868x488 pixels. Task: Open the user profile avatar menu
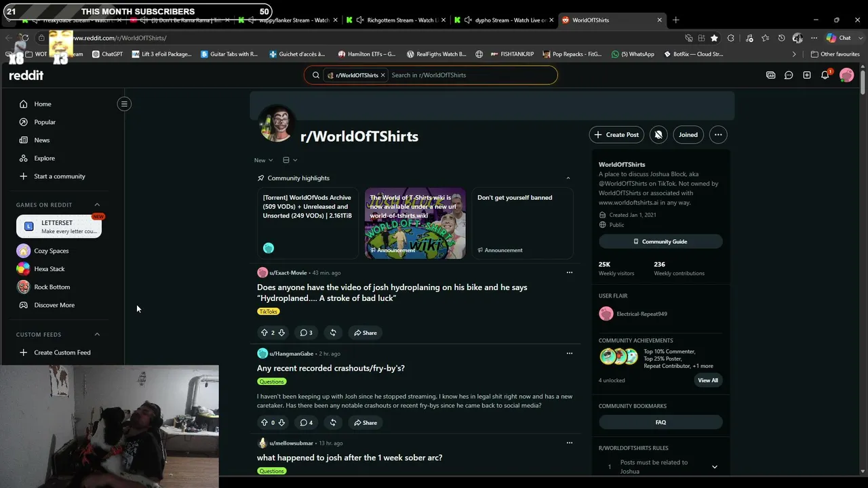(x=846, y=75)
